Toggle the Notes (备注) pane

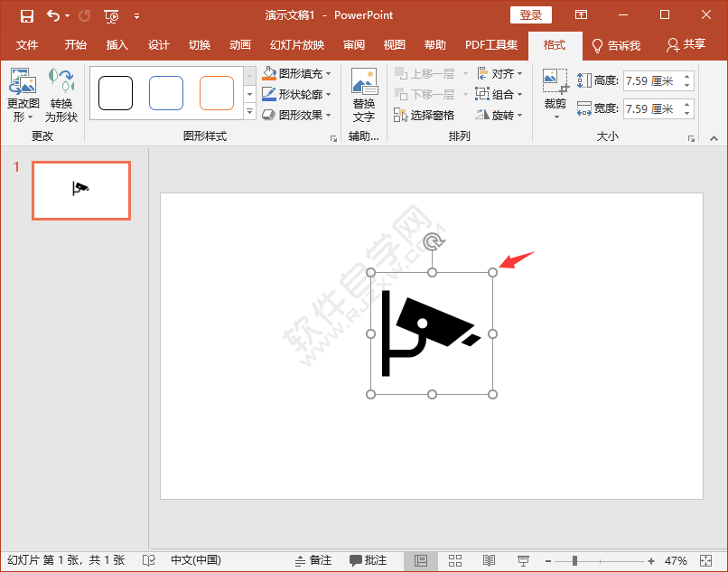(313, 560)
